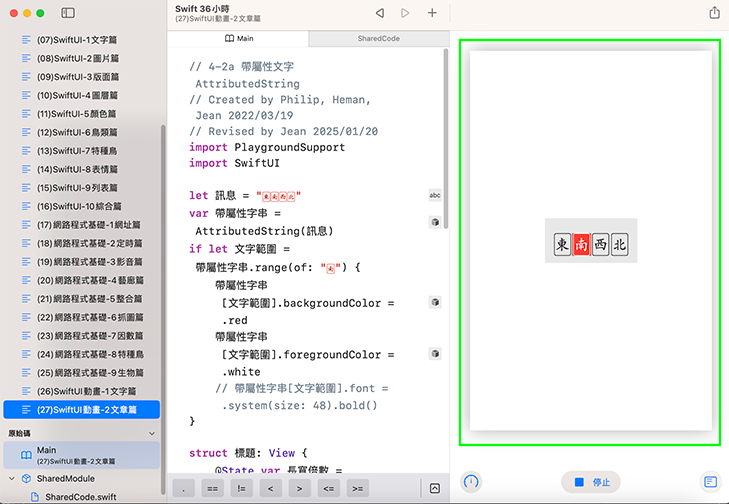729x504 pixels.
Task: Click the share icon in top right
Action: (x=714, y=13)
